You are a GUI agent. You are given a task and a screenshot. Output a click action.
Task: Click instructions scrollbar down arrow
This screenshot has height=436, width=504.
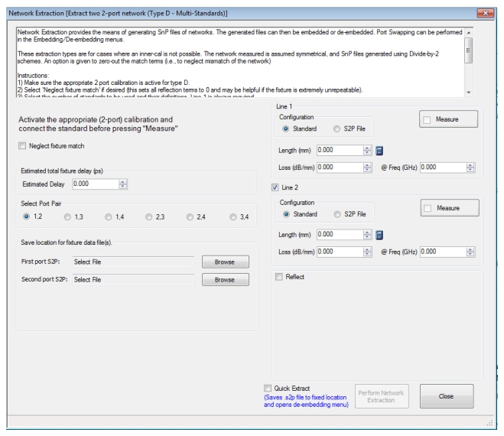469,93
